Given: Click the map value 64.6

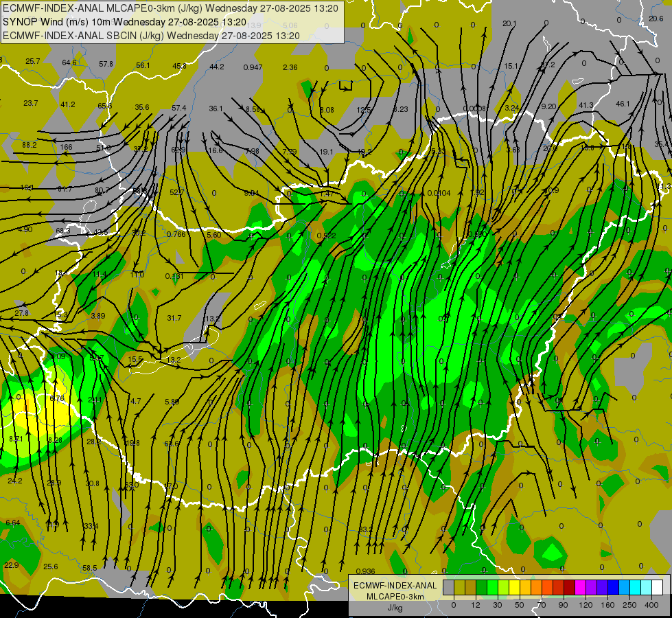Looking at the screenshot, I should point(69,62).
